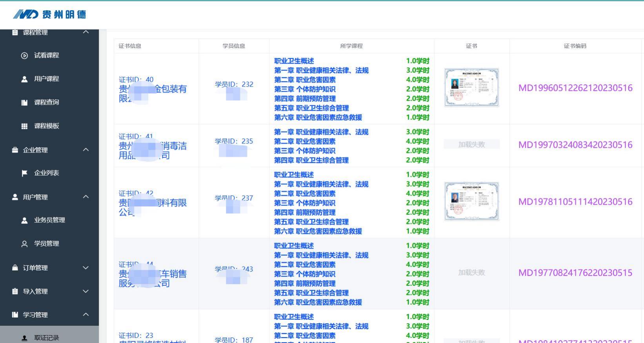Click 第四章 前期预防管理 in 学员ID 237 row
Screen dimensions: 644x343
(305, 212)
